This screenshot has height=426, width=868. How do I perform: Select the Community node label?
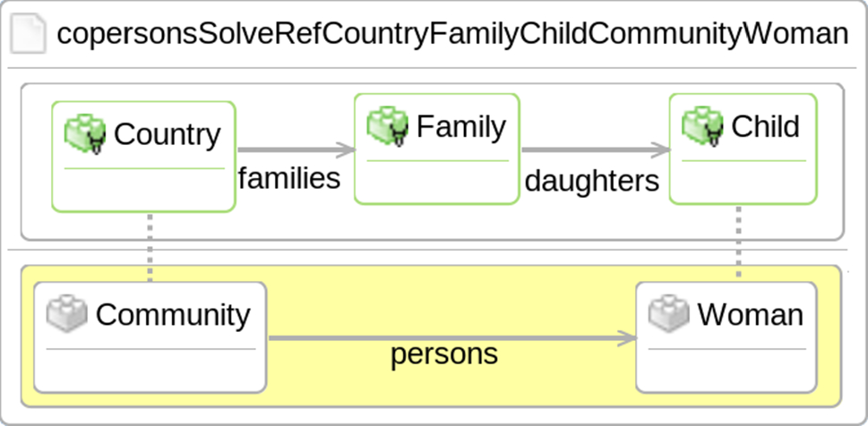173,315
